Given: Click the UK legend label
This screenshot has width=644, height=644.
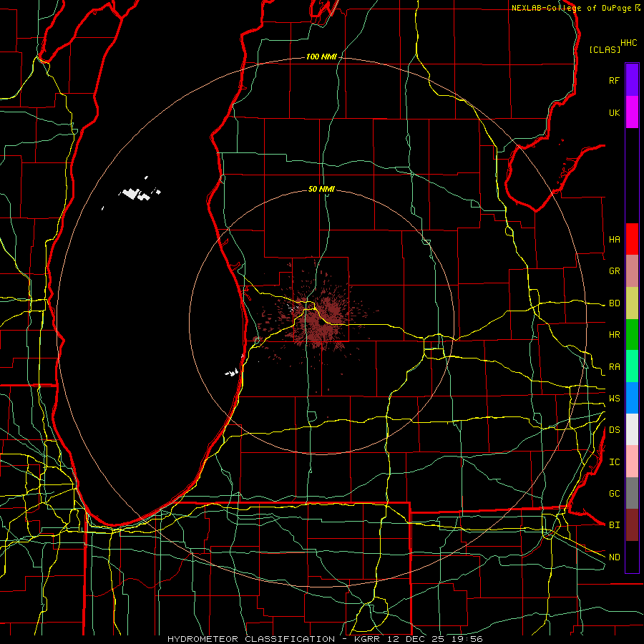Looking at the screenshot, I should coord(614,112).
